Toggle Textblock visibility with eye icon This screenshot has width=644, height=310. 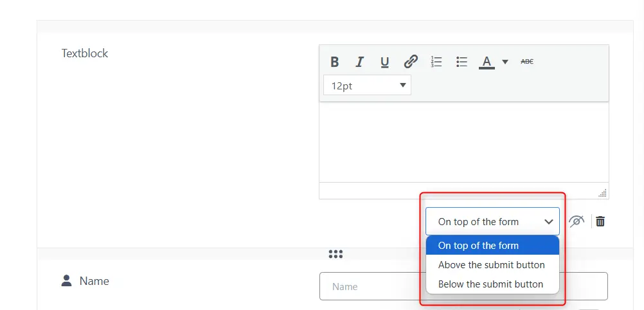577,221
